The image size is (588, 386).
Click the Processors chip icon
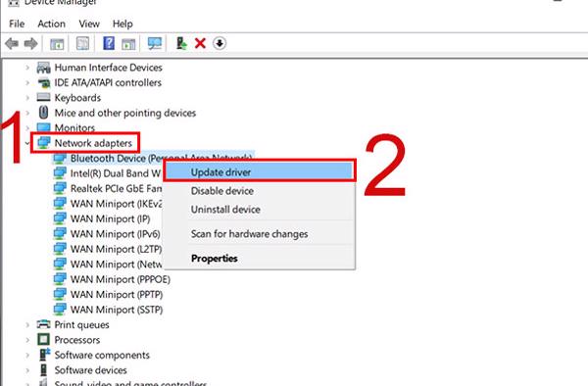point(43,340)
